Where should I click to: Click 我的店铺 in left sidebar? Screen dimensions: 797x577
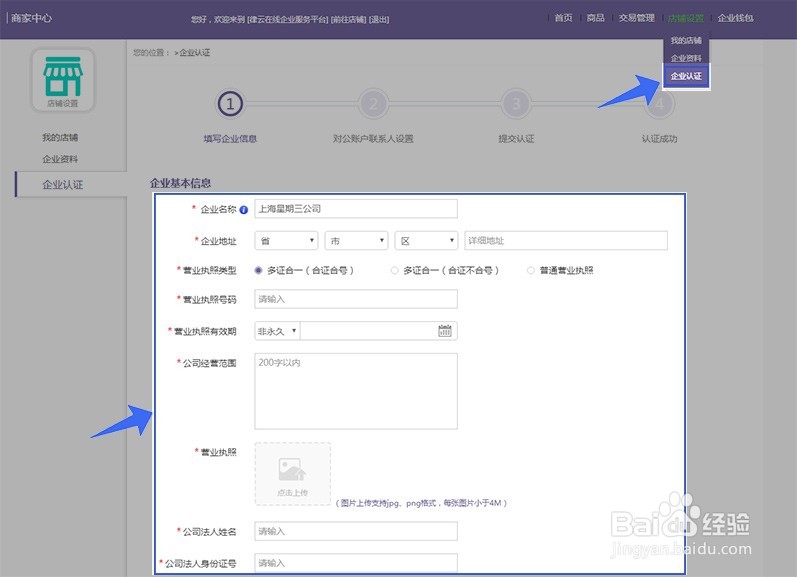point(60,137)
